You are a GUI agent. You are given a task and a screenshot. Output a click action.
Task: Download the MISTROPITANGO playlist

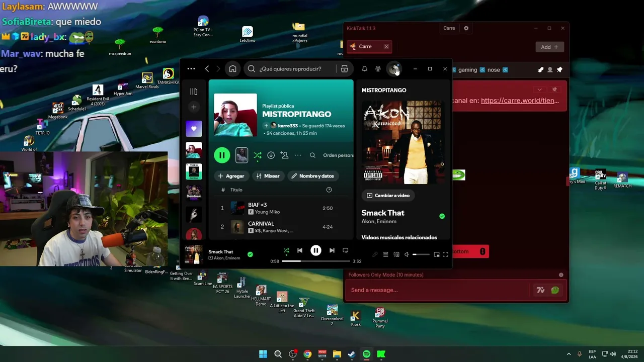point(271,155)
